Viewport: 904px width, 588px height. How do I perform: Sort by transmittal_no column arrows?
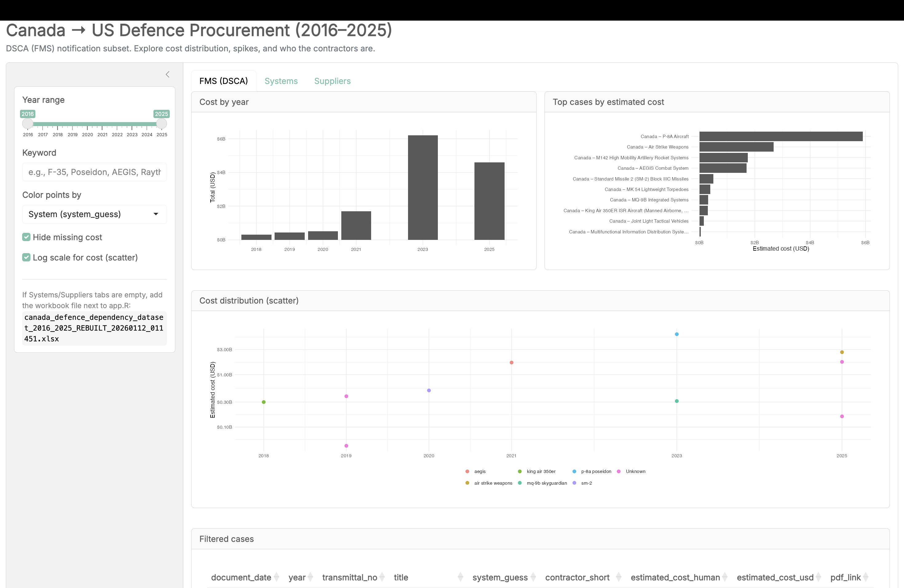[382, 577]
